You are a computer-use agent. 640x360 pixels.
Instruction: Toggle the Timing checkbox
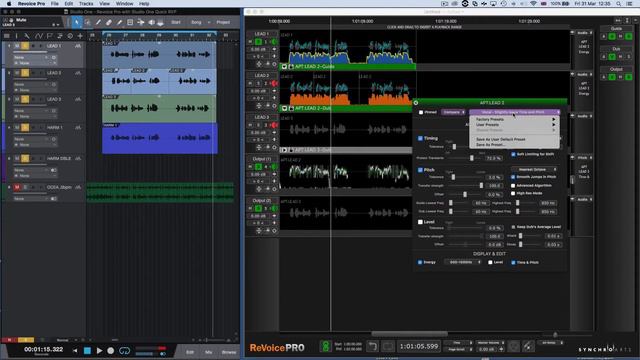(420, 138)
